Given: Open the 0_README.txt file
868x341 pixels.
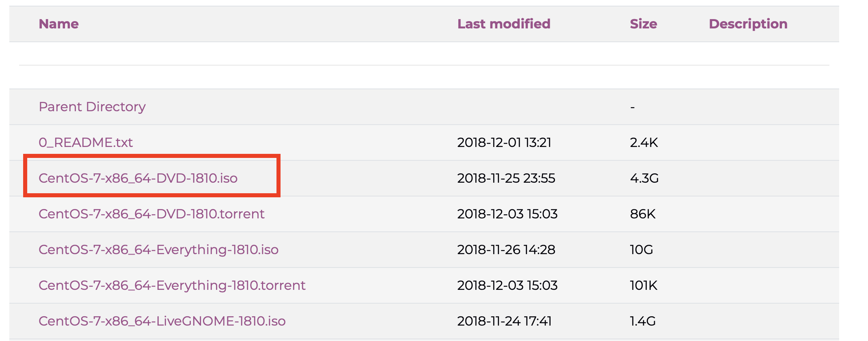Looking at the screenshot, I should pos(86,142).
